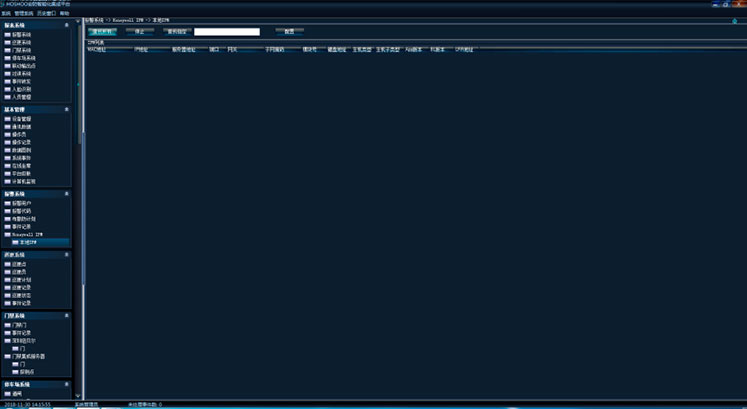Select the 事件记录 item under 巡更系统
747x409 pixels.
tap(22, 303)
